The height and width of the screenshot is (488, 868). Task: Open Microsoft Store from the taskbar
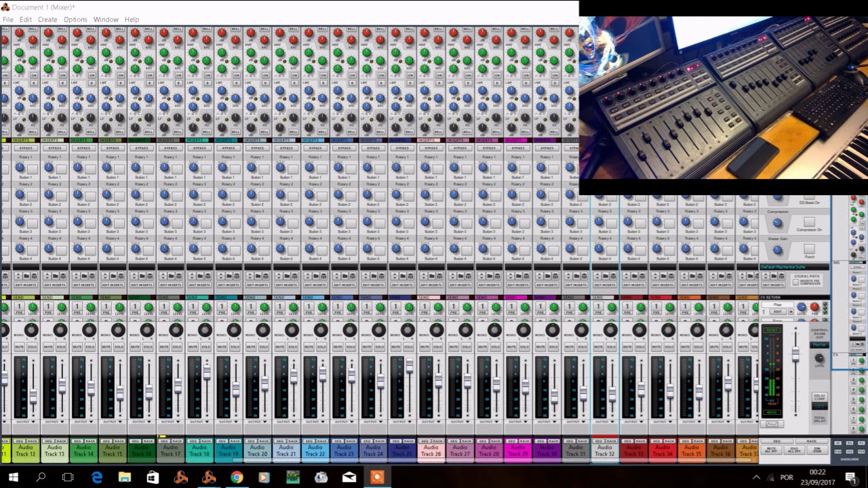click(153, 477)
